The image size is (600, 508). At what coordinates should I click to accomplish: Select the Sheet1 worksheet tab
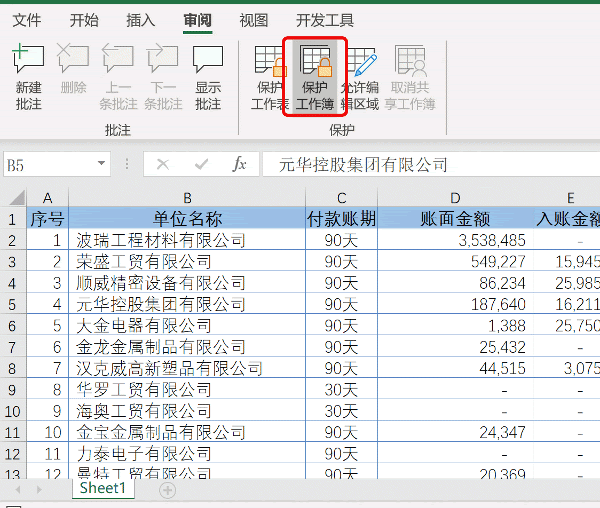coord(103,489)
